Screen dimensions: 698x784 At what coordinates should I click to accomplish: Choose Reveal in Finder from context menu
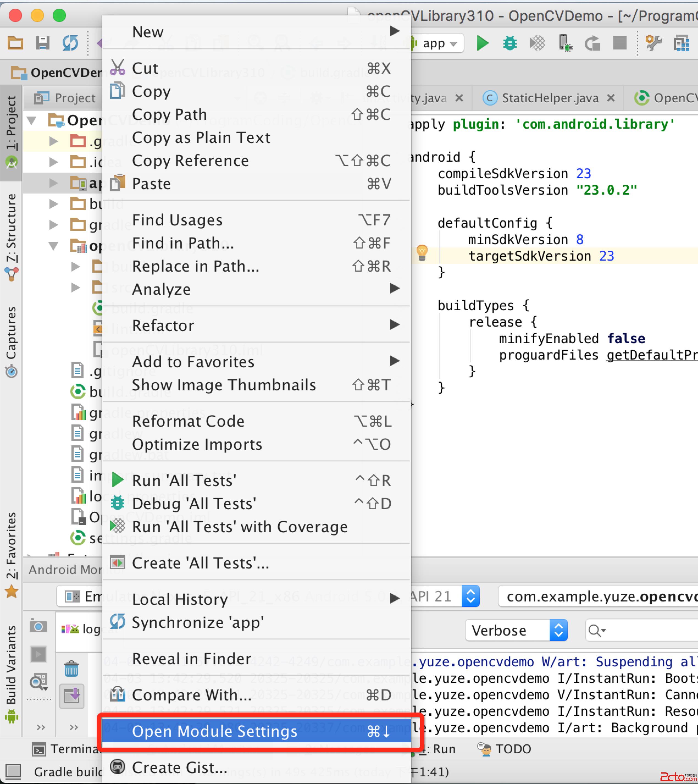tap(192, 659)
